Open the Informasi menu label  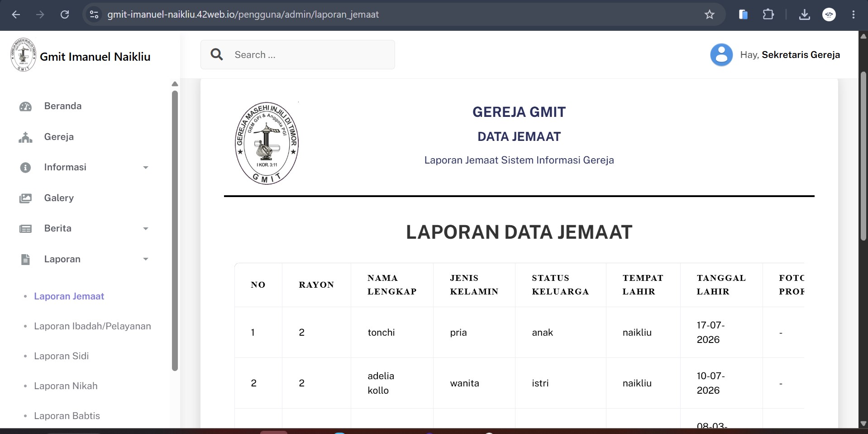pos(65,167)
